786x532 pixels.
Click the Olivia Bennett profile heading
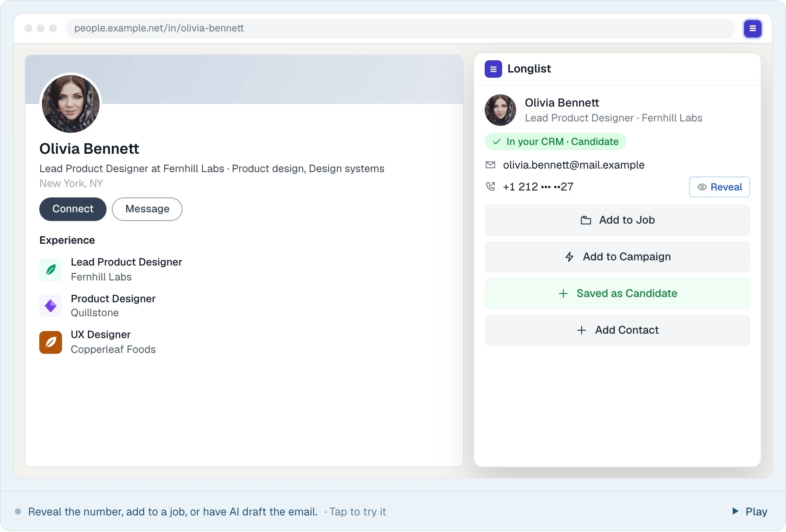[x=89, y=149]
